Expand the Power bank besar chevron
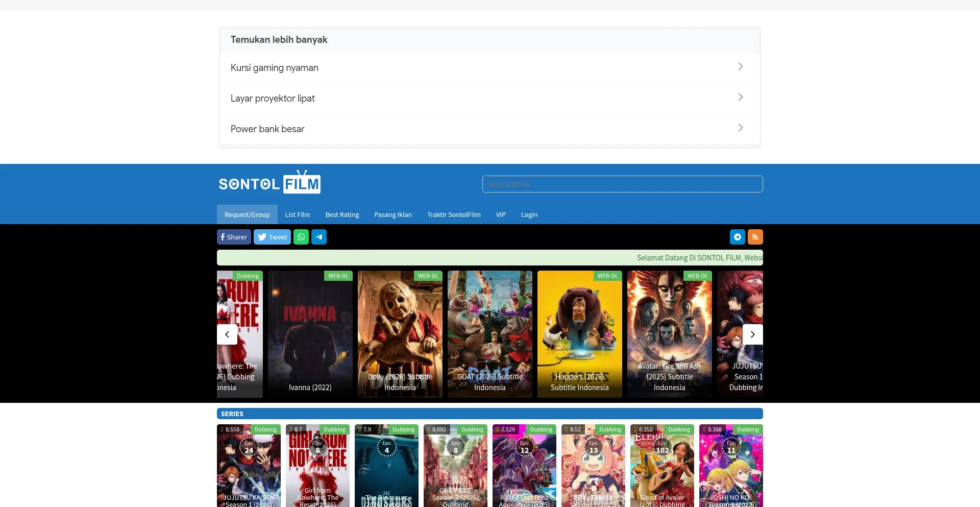Image resolution: width=980 pixels, height=507 pixels. (x=741, y=128)
